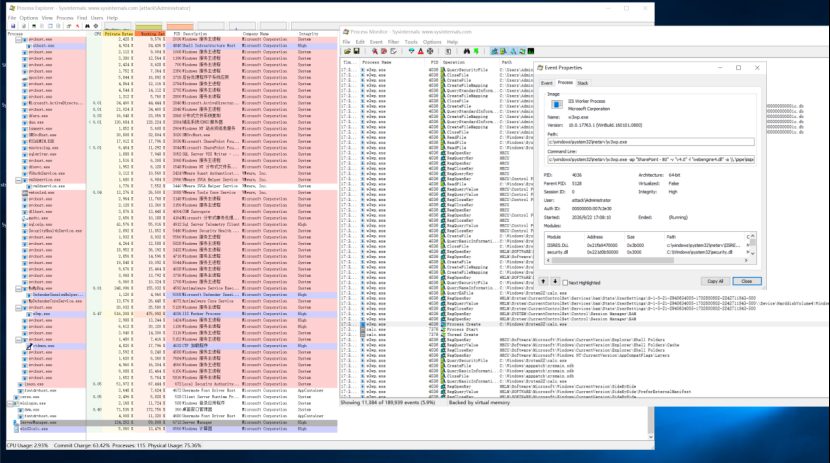Screen dimensions: 830x463
Task: Click the Refresh icon in Process Explorer toolbar
Action: click(24, 26)
